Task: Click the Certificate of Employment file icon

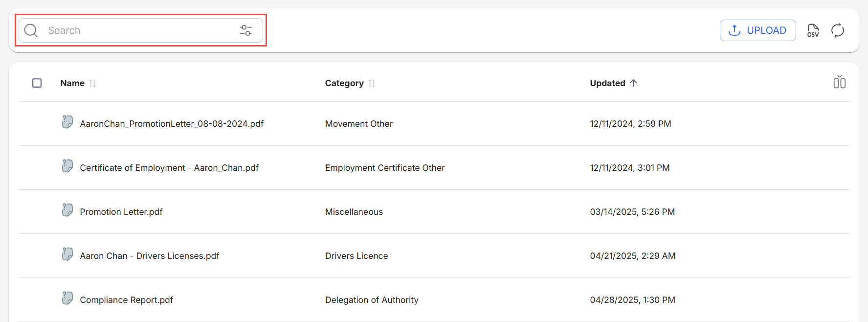Action: [67, 166]
